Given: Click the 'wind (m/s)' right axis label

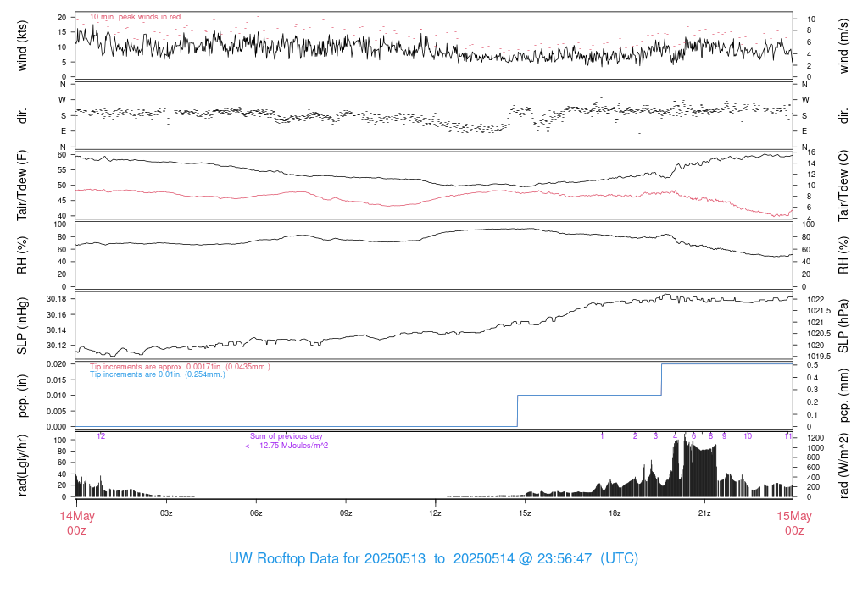Looking at the screenshot, I should coord(843,46).
